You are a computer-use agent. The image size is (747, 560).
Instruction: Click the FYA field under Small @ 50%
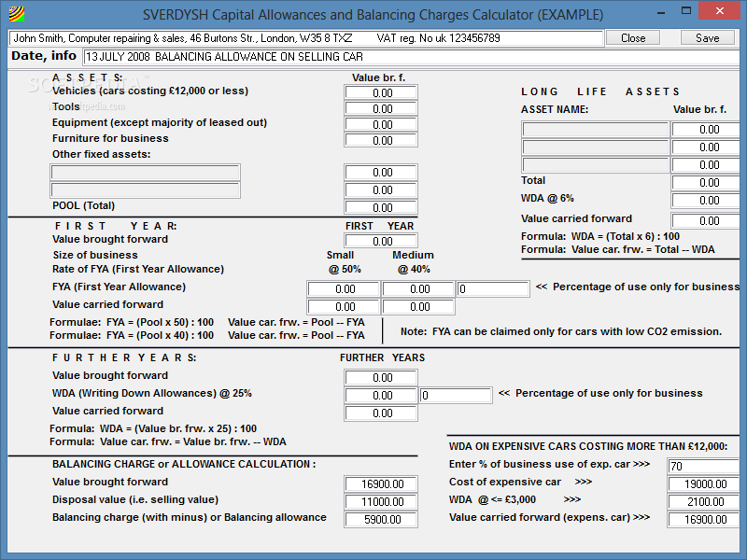(x=344, y=289)
